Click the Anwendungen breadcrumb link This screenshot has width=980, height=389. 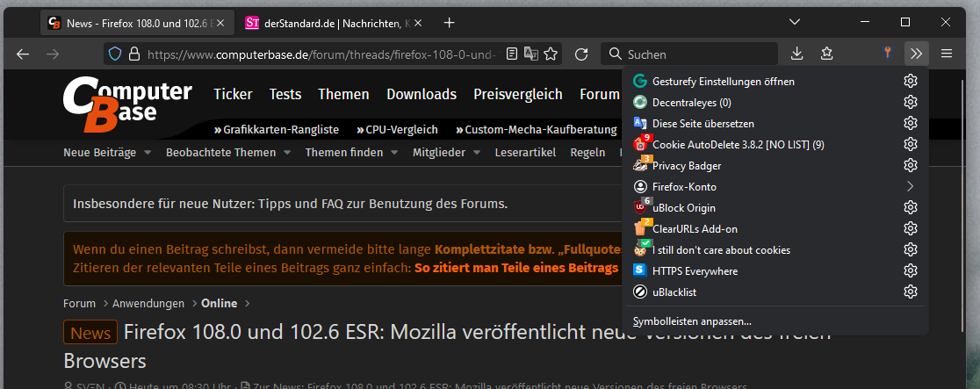148,303
